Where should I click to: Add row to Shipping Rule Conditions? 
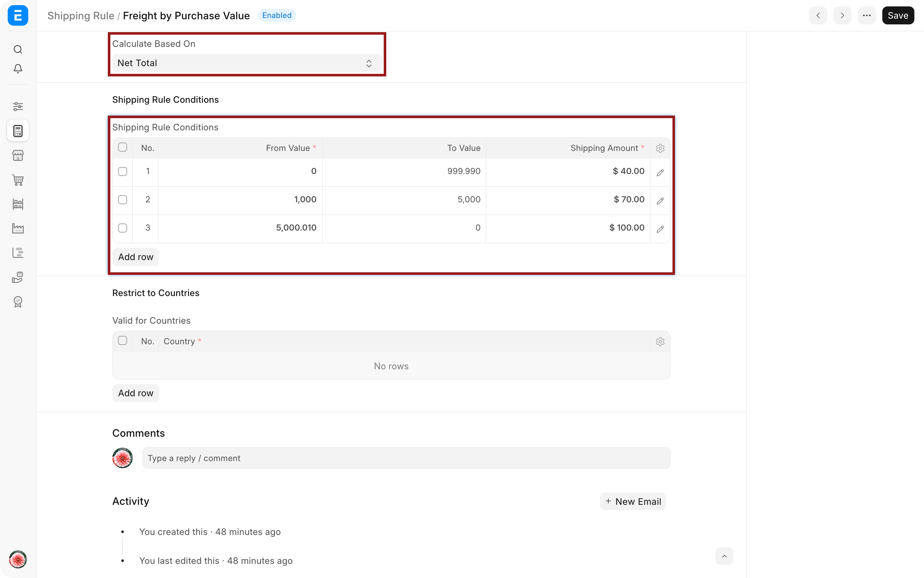click(x=135, y=257)
